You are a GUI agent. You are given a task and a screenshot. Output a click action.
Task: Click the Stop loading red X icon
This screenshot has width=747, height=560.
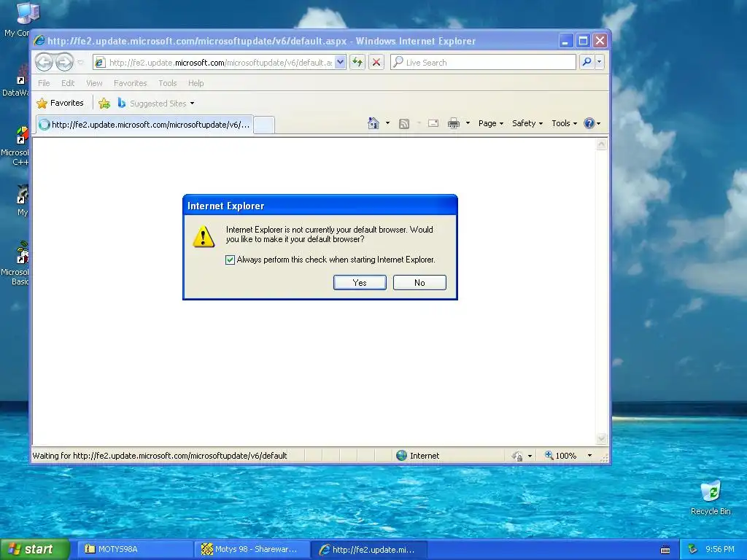coord(376,62)
